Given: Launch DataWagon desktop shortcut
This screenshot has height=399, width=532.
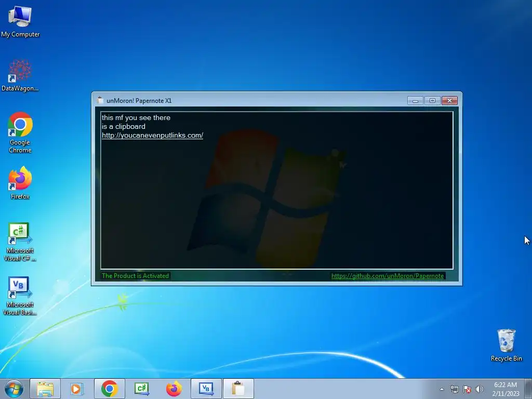Looking at the screenshot, I should tap(20, 75).
